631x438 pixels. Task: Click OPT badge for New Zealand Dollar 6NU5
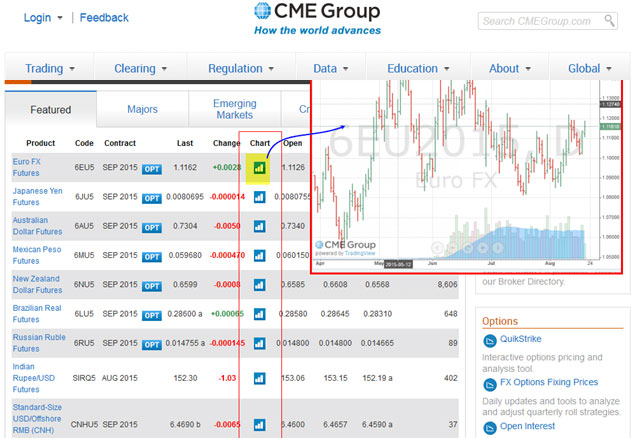(152, 286)
